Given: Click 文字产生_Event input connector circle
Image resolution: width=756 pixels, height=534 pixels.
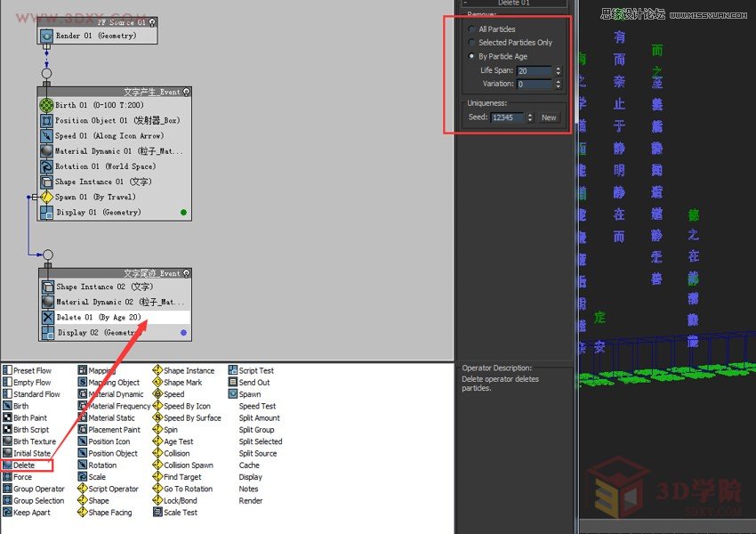Looking at the screenshot, I should [x=46, y=73].
